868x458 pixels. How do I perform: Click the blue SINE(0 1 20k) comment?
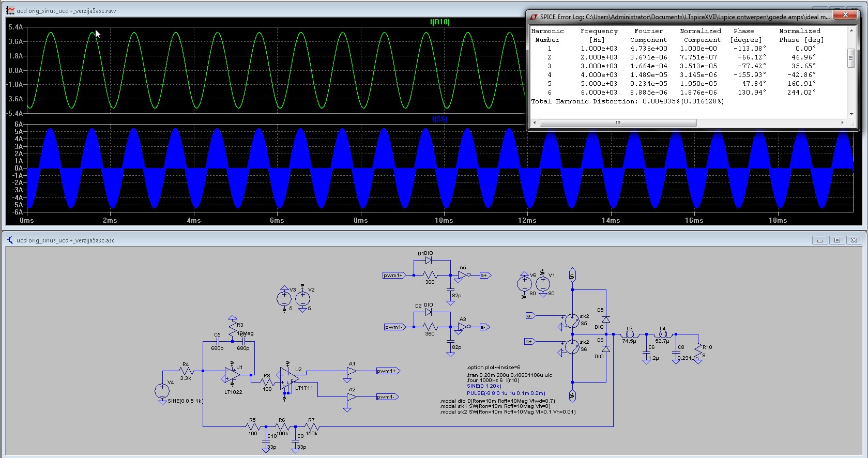point(484,386)
